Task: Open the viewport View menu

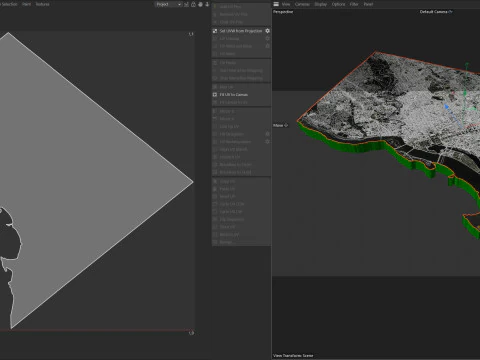Action: click(286, 4)
